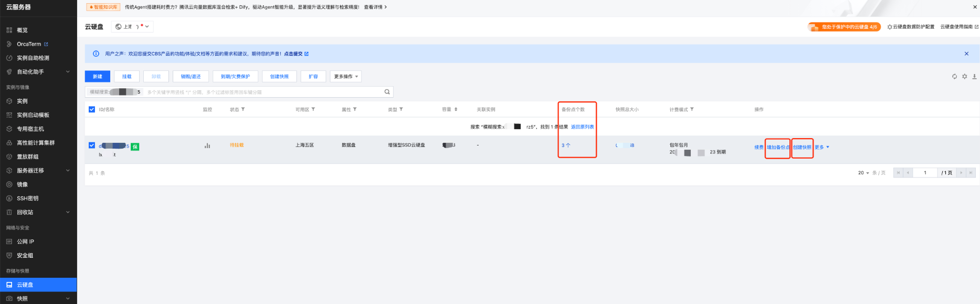The height and width of the screenshot is (304, 980).
Task: Open the 属性 column filter
Action: [355, 109]
